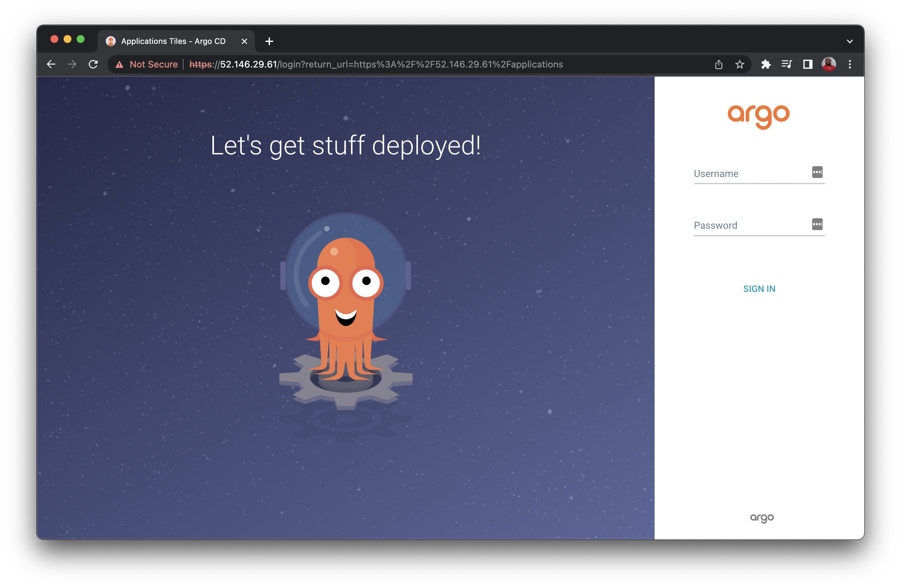Open a new tab with the plus button
The width and height of the screenshot is (901, 588).
pos(269,41)
